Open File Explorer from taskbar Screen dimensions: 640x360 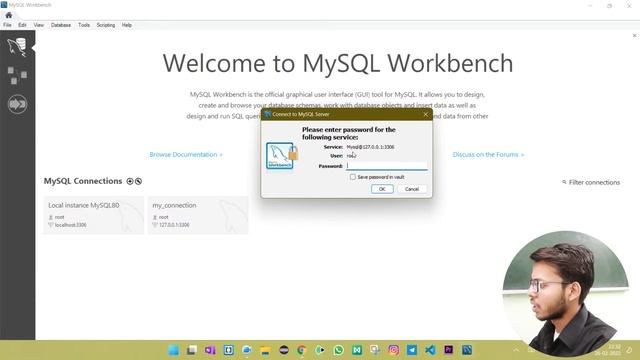click(265, 350)
